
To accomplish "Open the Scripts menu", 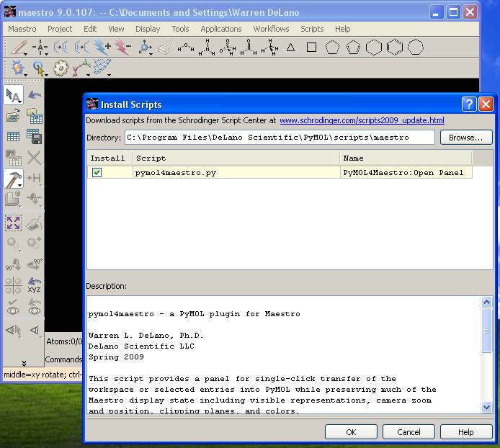I will point(312,29).
